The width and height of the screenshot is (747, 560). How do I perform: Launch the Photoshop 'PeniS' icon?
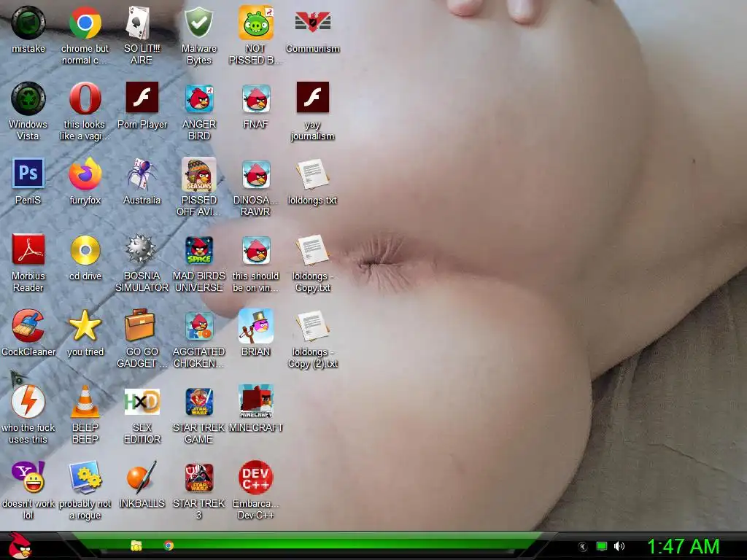pyautogui.click(x=28, y=174)
